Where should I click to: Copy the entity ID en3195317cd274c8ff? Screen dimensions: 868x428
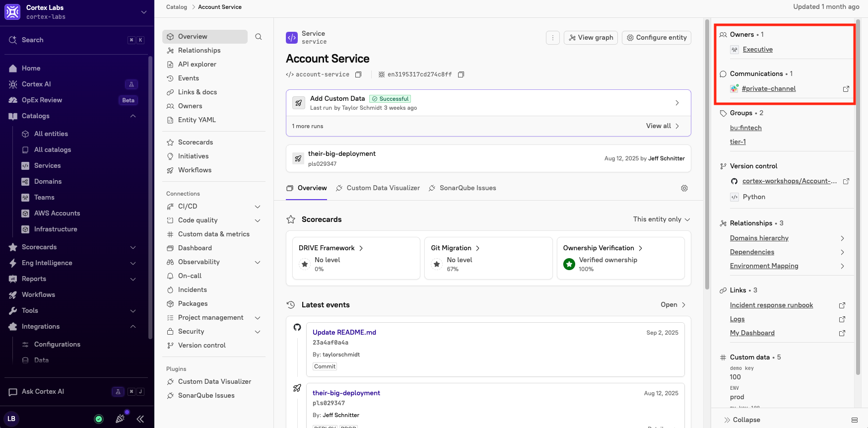(461, 74)
